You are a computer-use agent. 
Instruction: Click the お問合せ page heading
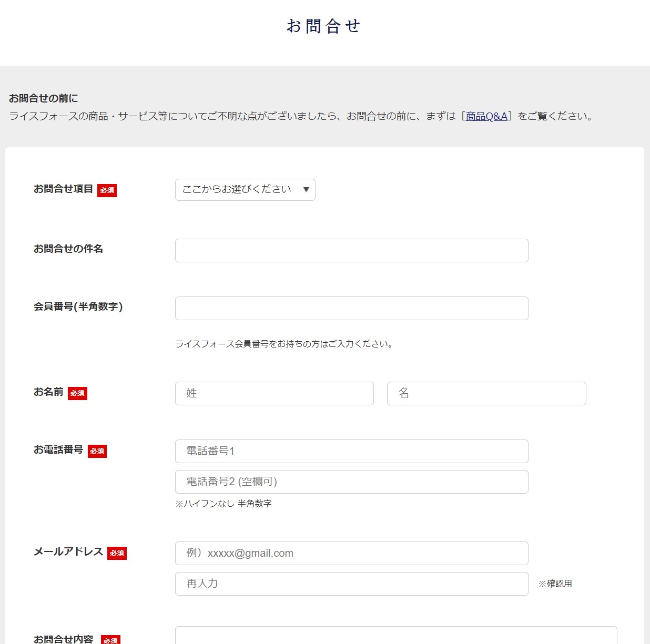click(323, 26)
